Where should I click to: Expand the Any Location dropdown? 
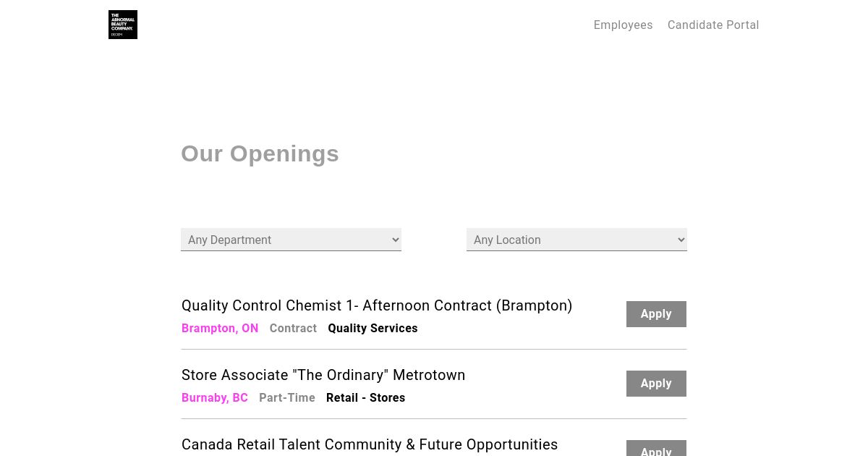(x=576, y=240)
